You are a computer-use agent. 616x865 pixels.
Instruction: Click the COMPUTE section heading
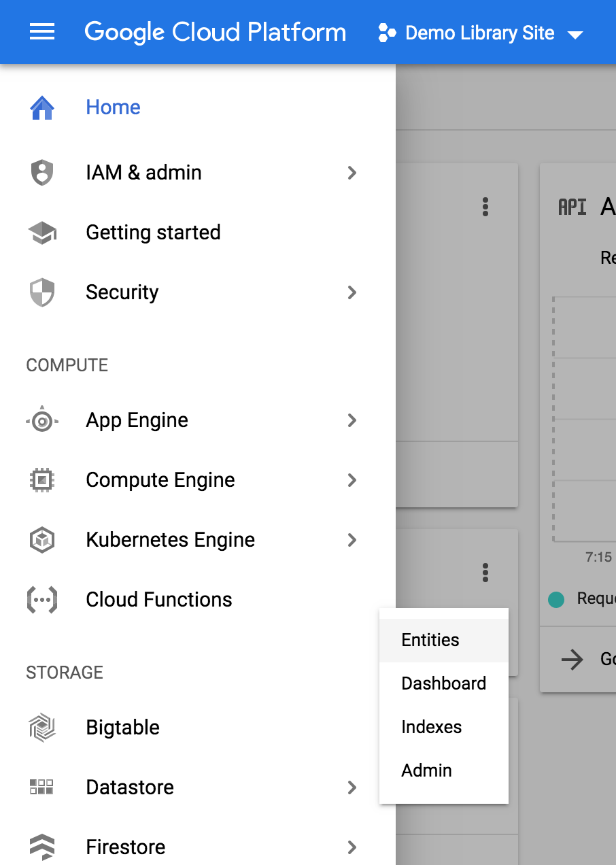click(x=67, y=365)
